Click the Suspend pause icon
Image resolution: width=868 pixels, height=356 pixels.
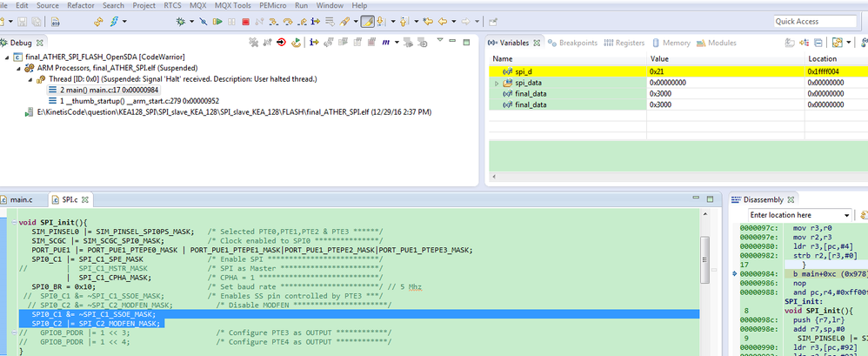[231, 22]
